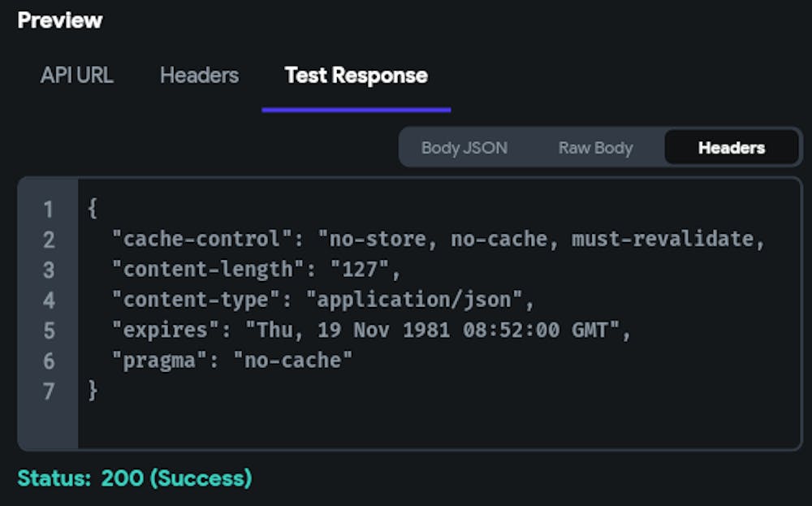Click line number 3 in the gutter
The height and width of the screenshot is (506, 812).
(x=48, y=270)
